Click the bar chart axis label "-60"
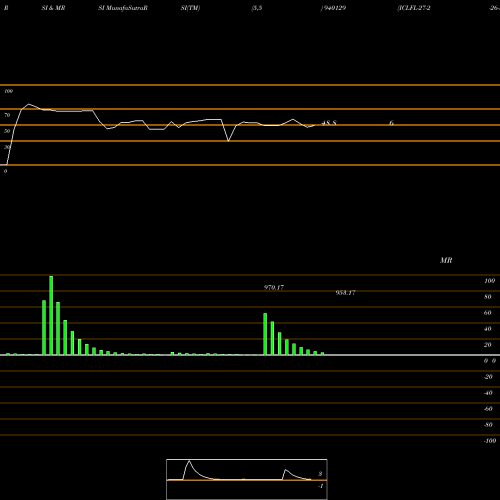 click(488, 409)
